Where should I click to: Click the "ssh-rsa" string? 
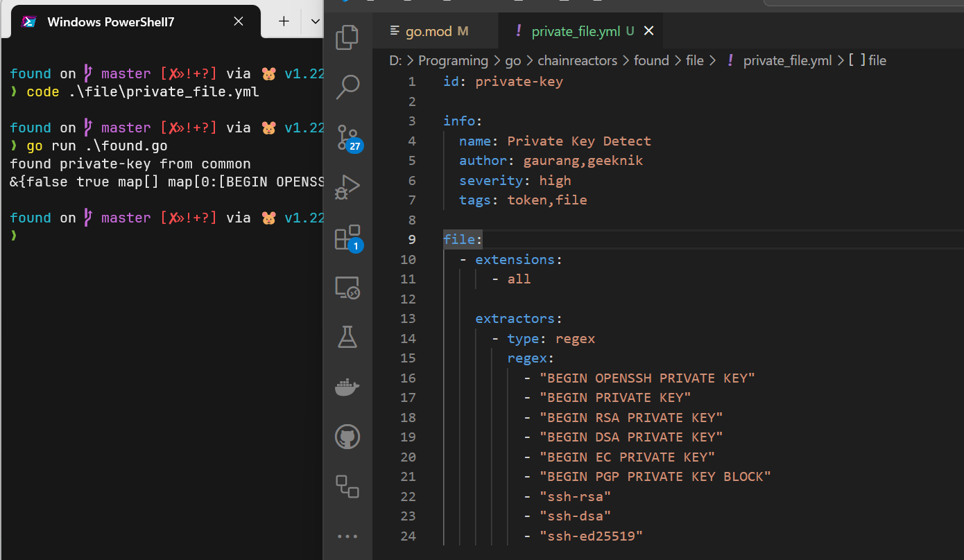point(575,497)
